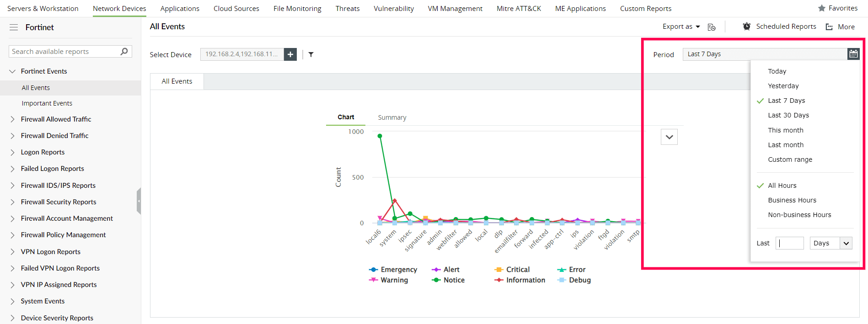Click the Last number input field
The image size is (868, 324).
point(790,243)
